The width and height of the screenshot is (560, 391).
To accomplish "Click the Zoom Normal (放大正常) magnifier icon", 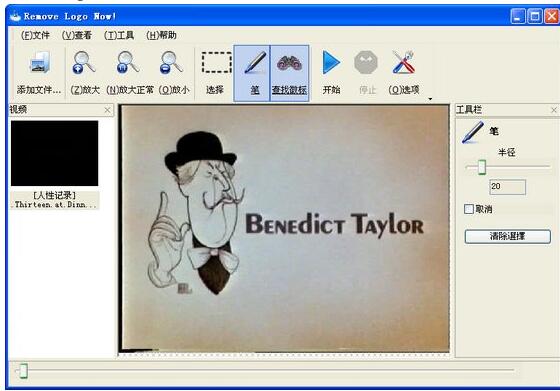I will (128, 63).
